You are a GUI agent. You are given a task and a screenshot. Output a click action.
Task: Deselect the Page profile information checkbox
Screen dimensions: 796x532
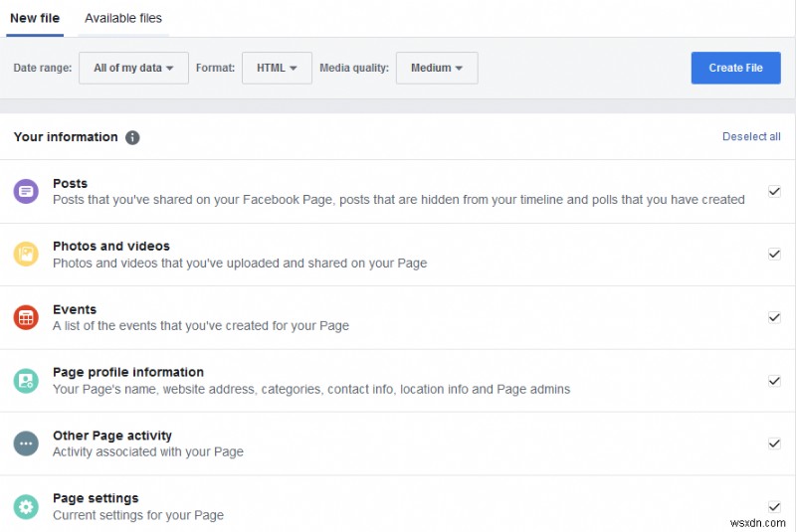774,380
